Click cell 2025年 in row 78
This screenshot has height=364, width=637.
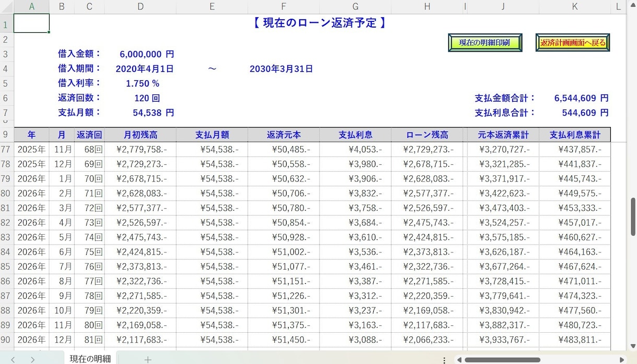point(31,164)
